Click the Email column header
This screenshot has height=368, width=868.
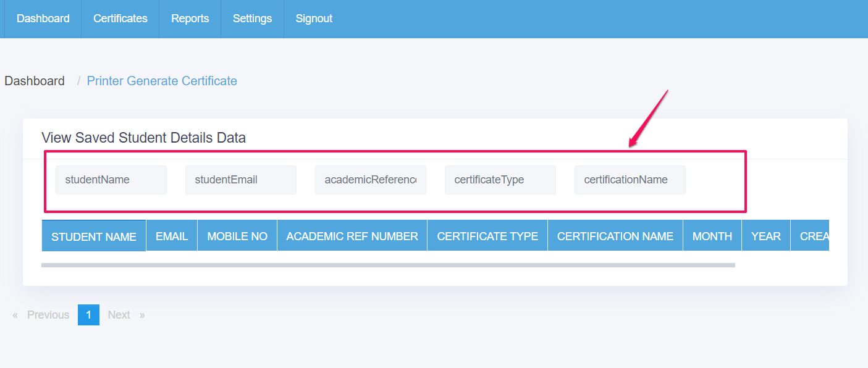point(172,236)
